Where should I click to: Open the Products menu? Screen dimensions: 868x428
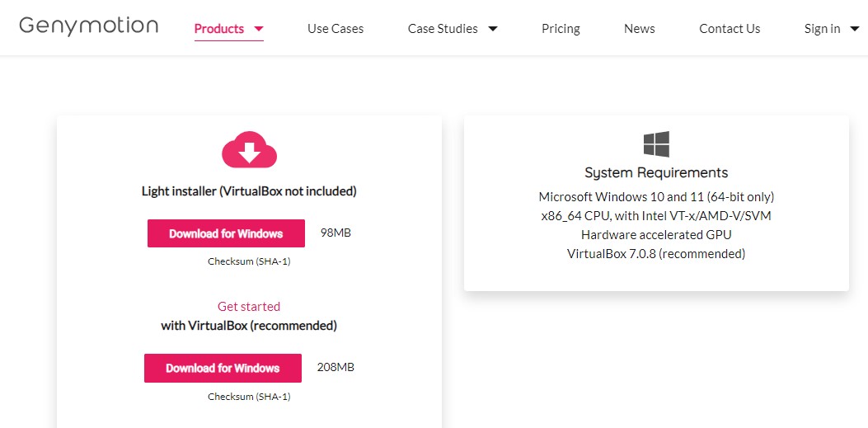coord(218,28)
